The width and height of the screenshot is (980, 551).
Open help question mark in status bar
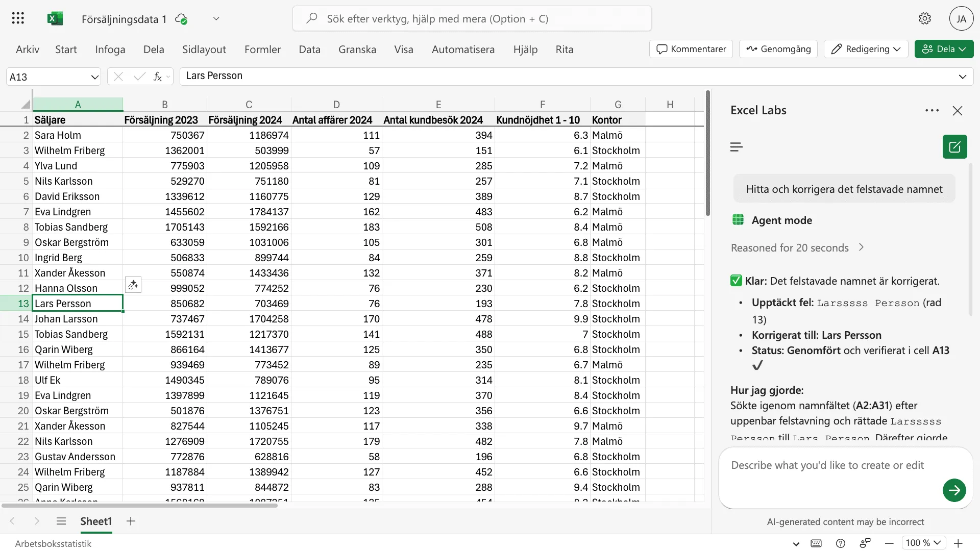tap(841, 543)
